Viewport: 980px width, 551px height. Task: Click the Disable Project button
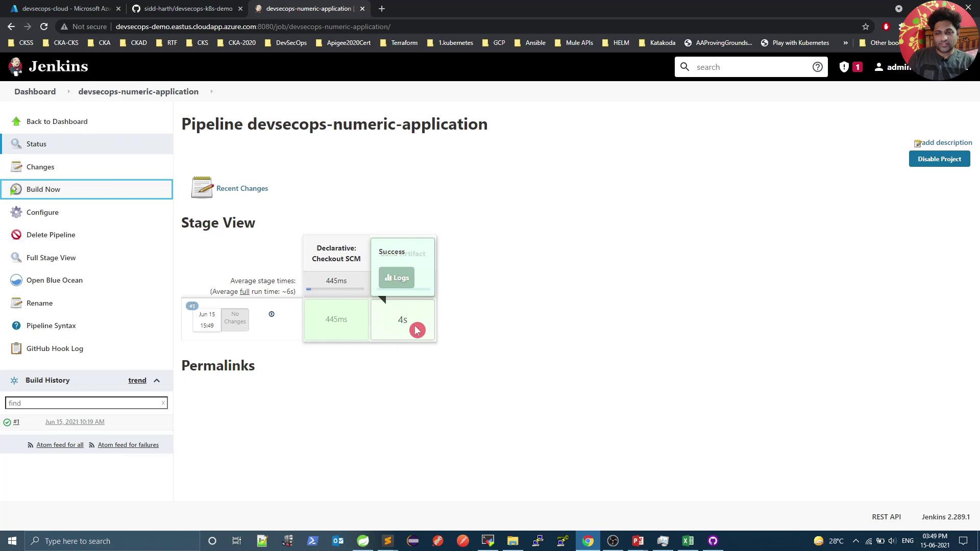pyautogui.click(x=939, y=159)
